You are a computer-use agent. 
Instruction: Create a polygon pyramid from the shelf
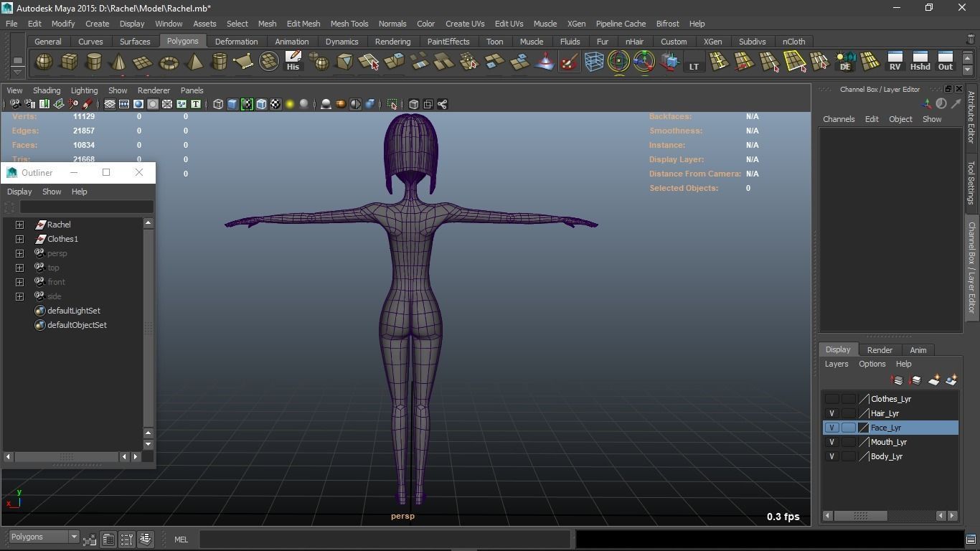click(x=194, y=62)
